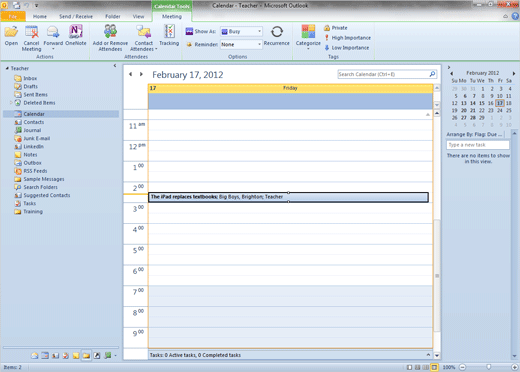
Task: Expand the Show As Busy dropdown
Action: pos(259,31)
